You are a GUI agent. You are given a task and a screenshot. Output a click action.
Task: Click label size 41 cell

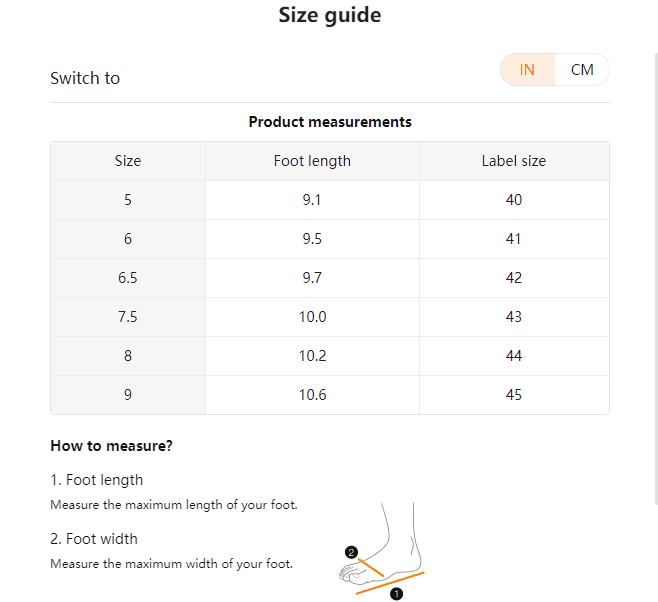[x=514, y=239]
